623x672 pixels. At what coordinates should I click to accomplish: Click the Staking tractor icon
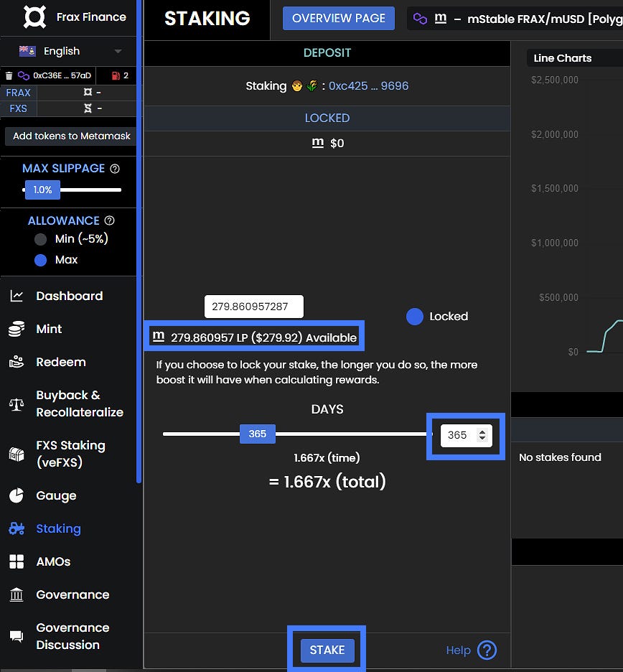coord(17,528)
